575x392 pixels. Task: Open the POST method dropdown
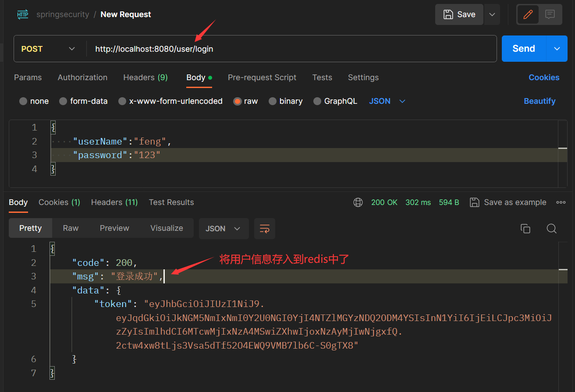[x=48, y=49]
